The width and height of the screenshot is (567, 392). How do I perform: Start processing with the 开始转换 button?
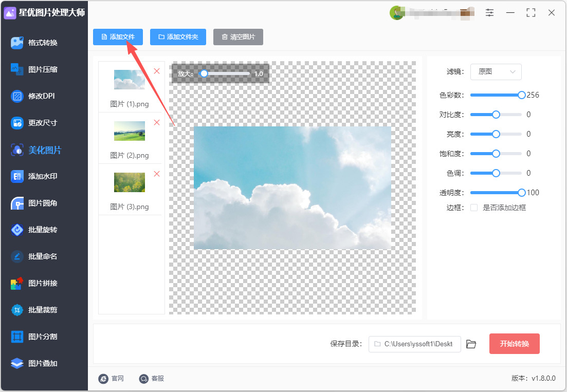[x=514, y=344]
